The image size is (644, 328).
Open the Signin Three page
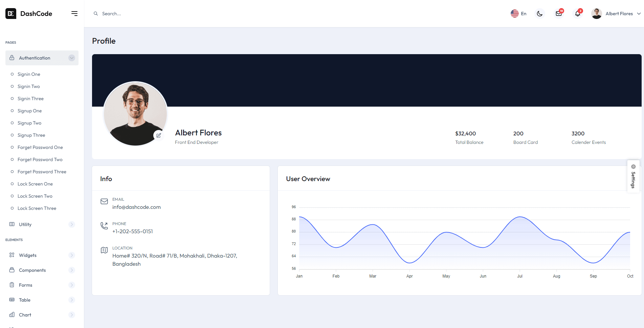coord(30,99)
